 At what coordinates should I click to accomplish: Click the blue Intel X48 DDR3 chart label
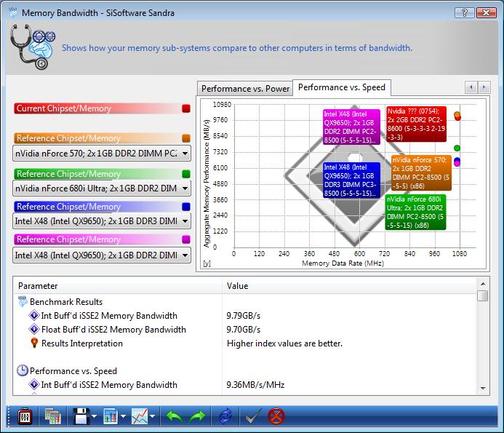pos(352,180)
